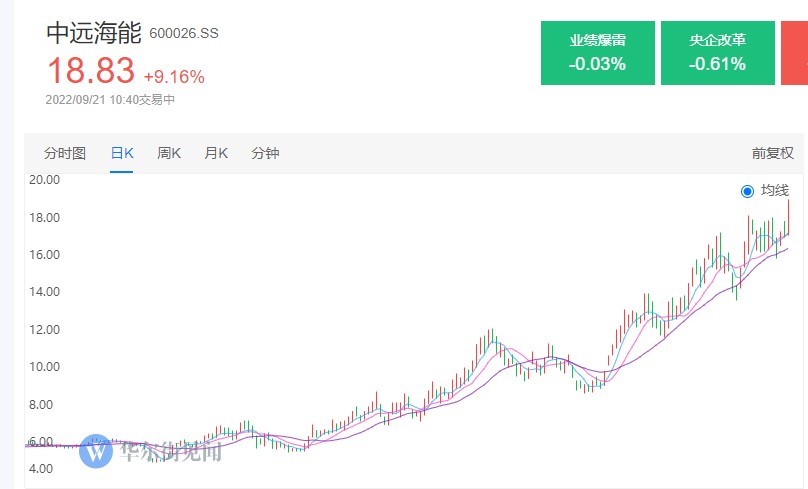Click the 中远海能 stock name
The height and width of the screenshot is (489, 808).
pyautogui.click(x=94, y=32)
